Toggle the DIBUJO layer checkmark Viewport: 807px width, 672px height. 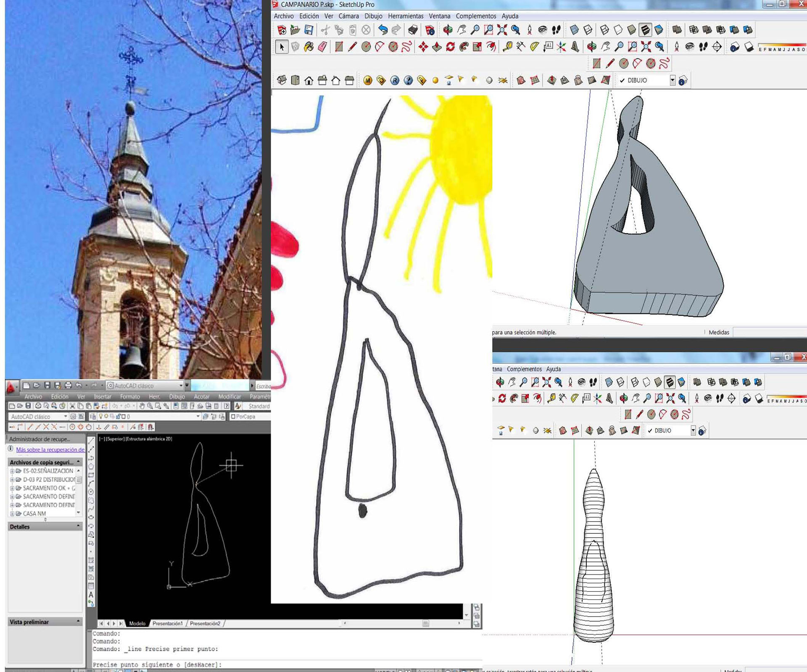[x=622, y=80]
